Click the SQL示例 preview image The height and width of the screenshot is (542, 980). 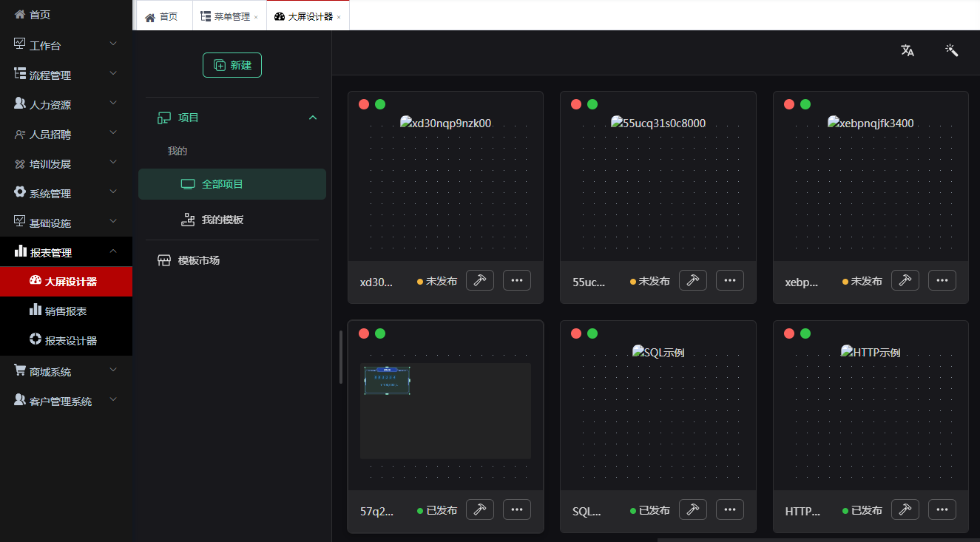[x=658, y=352]
